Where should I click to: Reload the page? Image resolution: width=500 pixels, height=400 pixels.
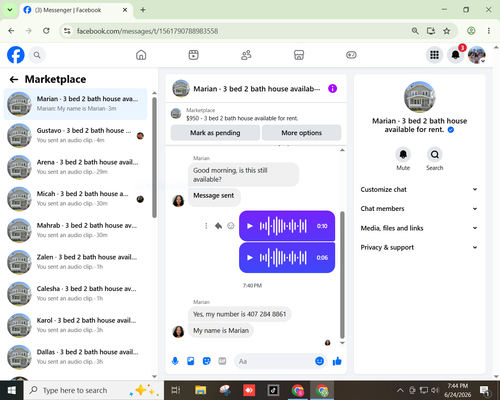[46, 31]
